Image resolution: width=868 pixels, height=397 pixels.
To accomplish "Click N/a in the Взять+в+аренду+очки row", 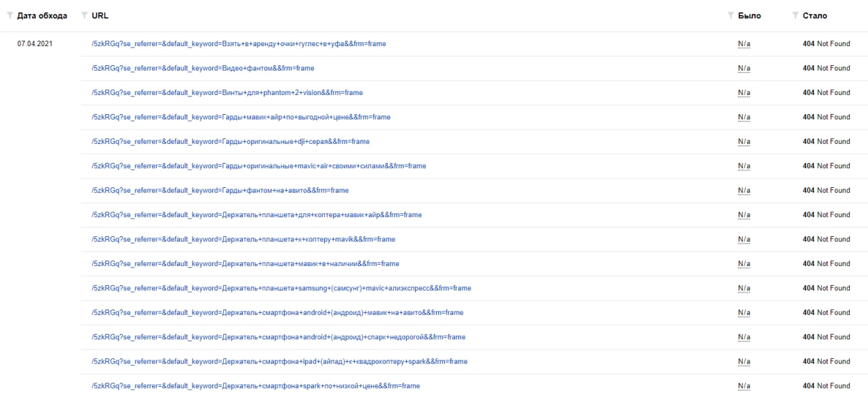I will [x=744, y=43].
